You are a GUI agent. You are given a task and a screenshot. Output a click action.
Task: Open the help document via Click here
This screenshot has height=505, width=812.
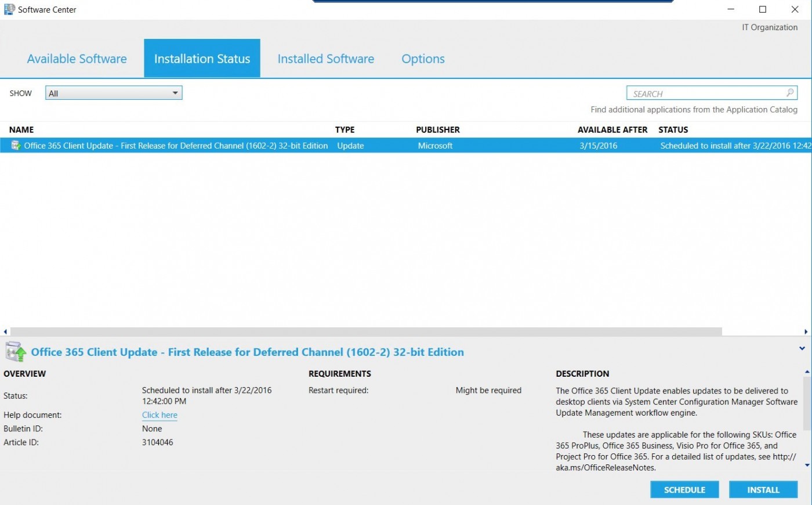click(x=159, y=414)
